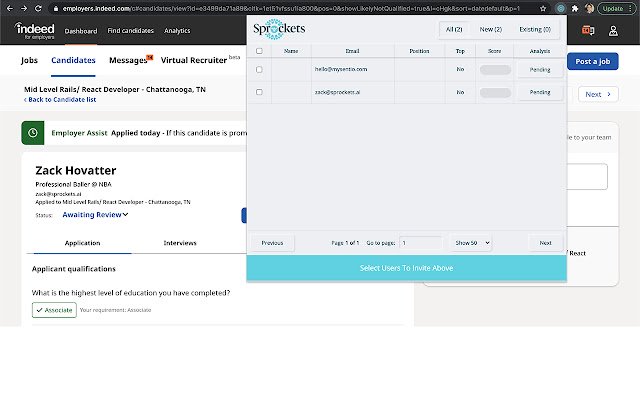
Task: Reload the page with the refresh icon
Action: coord(38,8)
